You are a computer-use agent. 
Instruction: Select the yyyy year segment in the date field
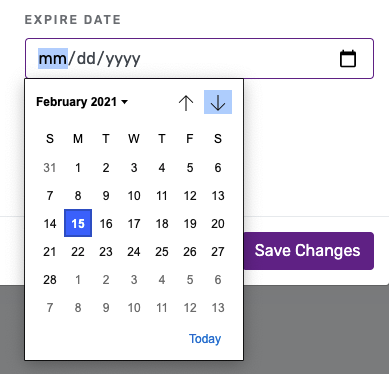pos(123,59)
